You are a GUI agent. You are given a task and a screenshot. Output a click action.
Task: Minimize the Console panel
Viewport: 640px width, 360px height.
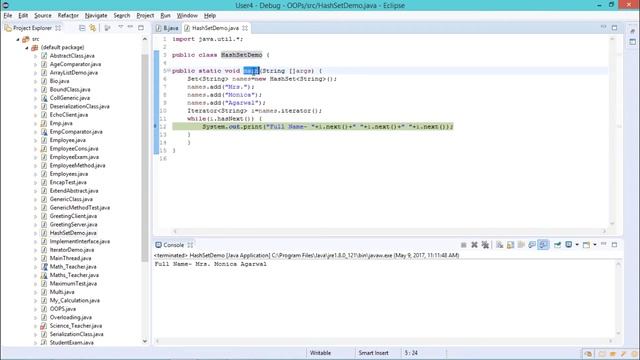coord(603,244)
